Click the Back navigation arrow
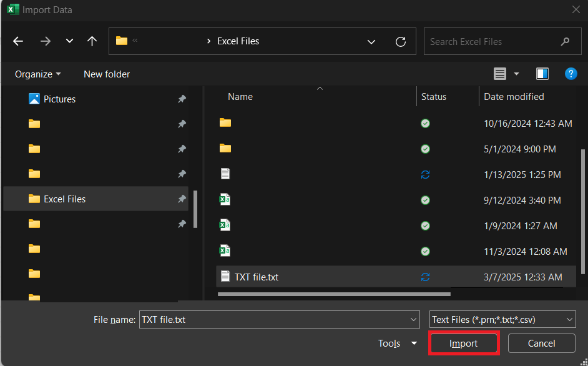The width and height of the screenshot is (588, 366). click(18, 41)
